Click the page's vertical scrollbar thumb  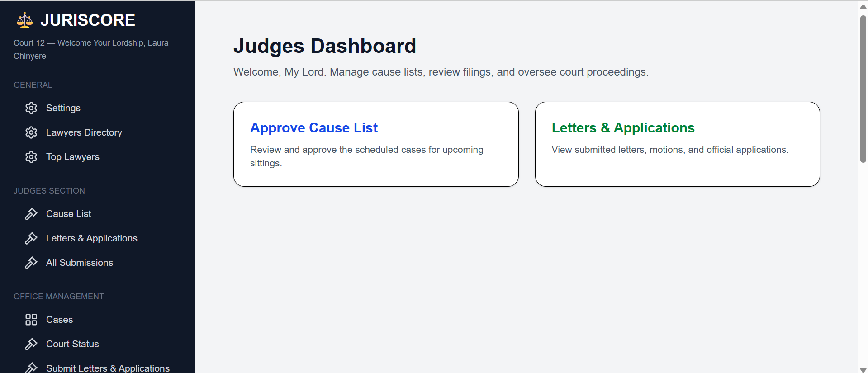pyautogui.click(x=863, y=89)
